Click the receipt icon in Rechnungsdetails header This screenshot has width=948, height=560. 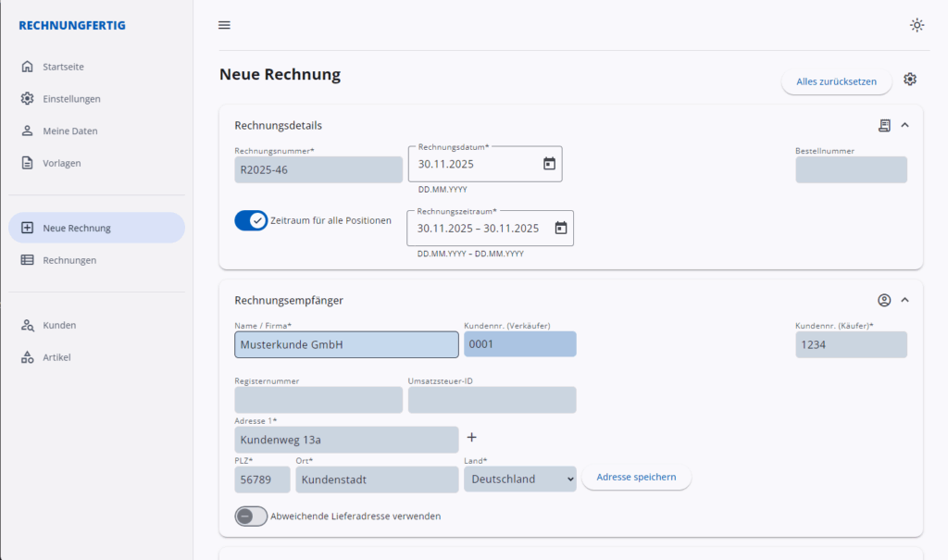click(x=884, y=125)
